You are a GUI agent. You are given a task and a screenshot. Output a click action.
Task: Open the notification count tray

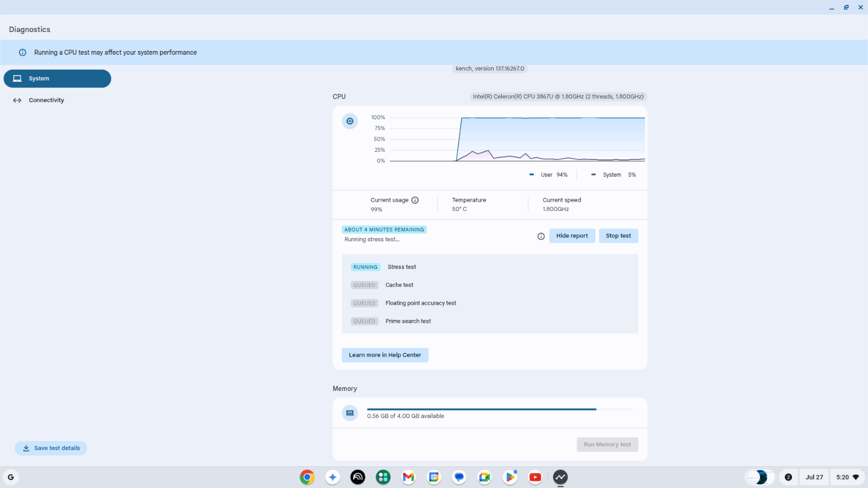[x=788, y=477]
